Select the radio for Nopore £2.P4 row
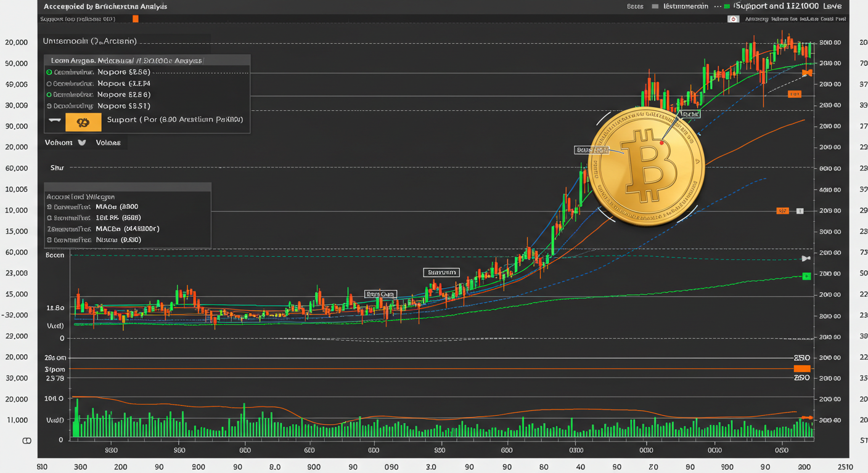 [49, 84]
